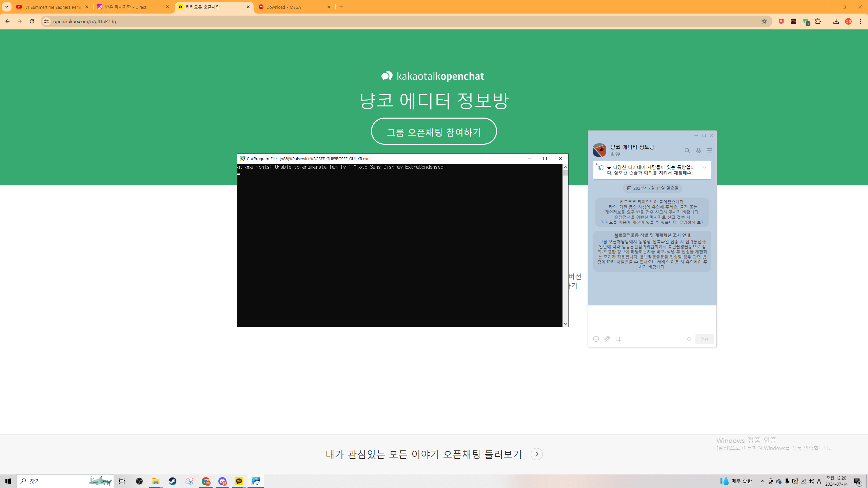The image size is (868, 488).
Task: Open the notification center icon
Action: tap(858, 482)
